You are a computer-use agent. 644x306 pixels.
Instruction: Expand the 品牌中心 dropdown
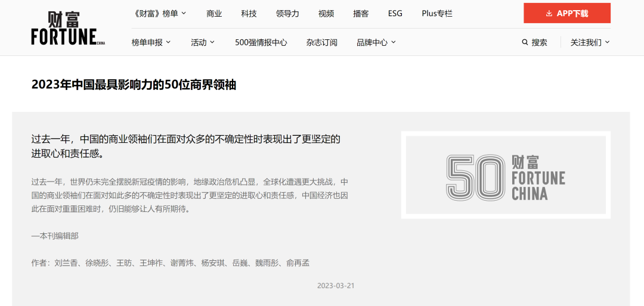click(376, 42)
